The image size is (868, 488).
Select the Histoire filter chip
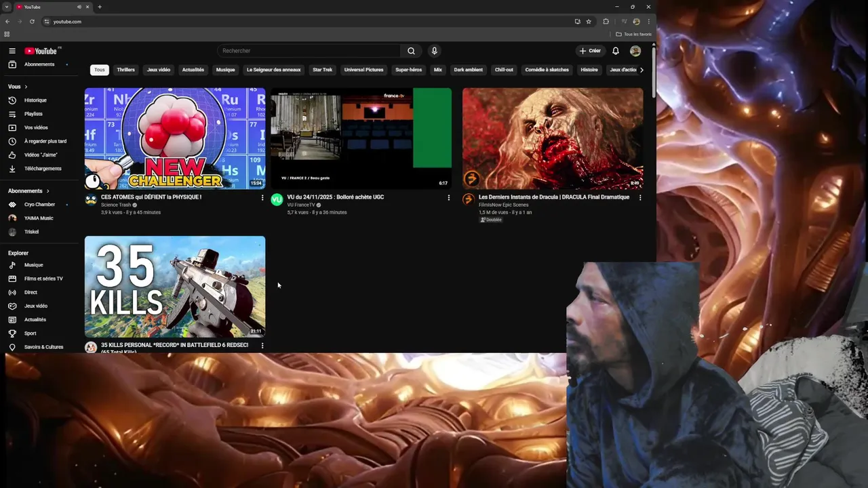click(590, 70)
